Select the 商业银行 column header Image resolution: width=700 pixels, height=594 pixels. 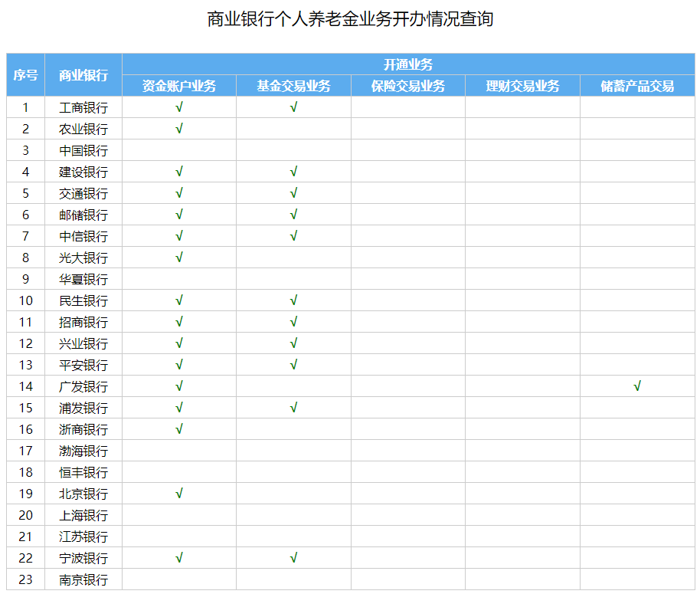click(83, 75)
